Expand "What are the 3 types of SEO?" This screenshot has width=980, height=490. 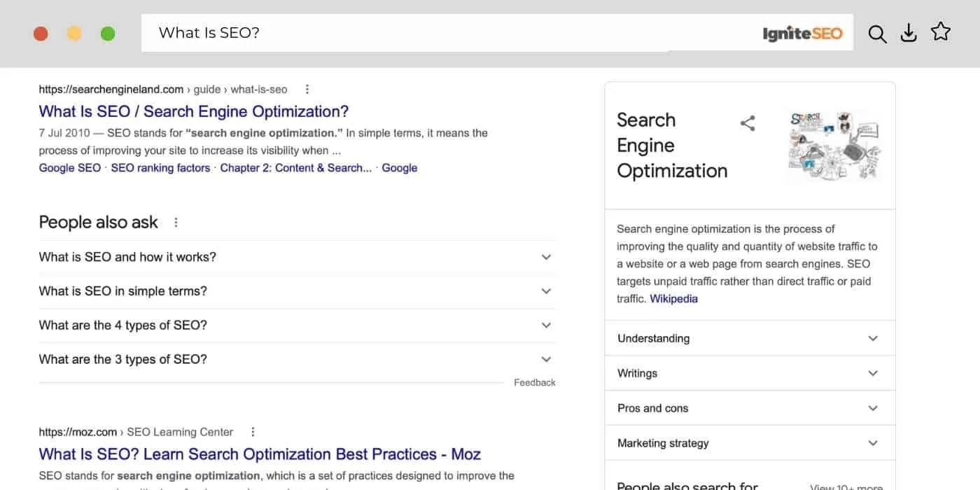point(546,359)
